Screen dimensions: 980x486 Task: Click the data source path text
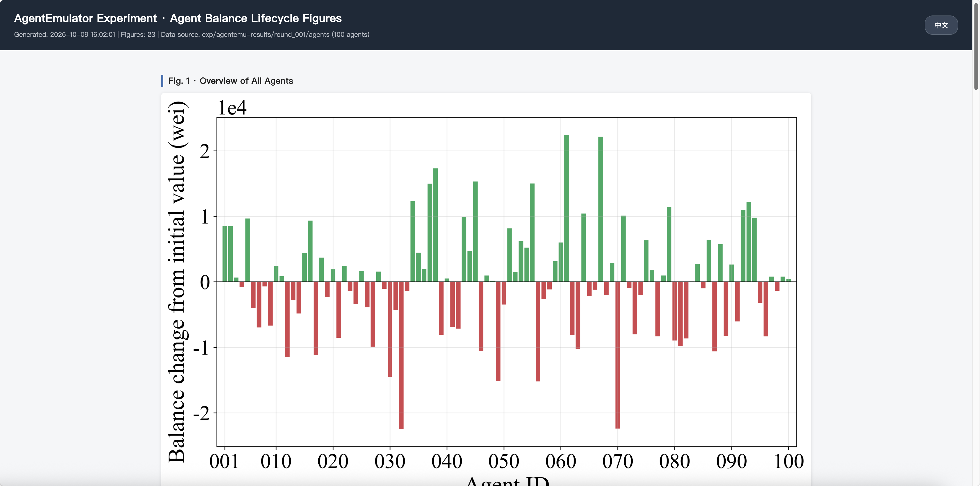265,35
